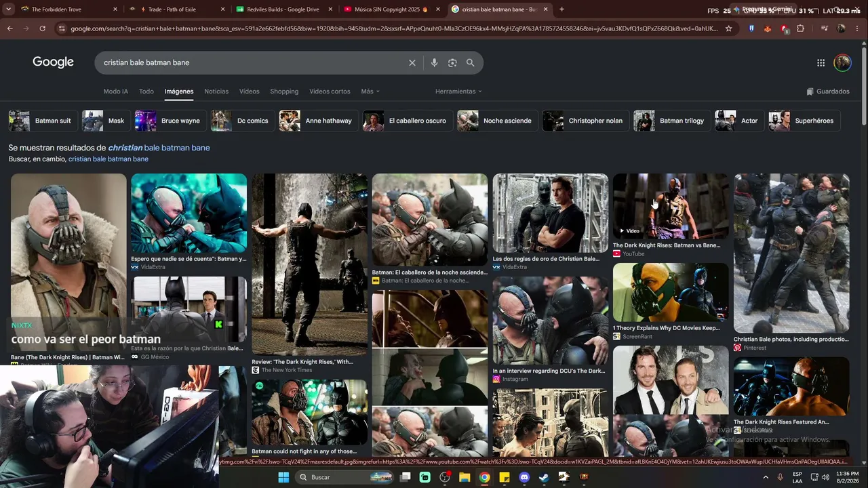The width and height of the screenshot is (868, 488).
Task: Switch to Trade - Path of Exile tab
Action: click(x=176, y=9)
